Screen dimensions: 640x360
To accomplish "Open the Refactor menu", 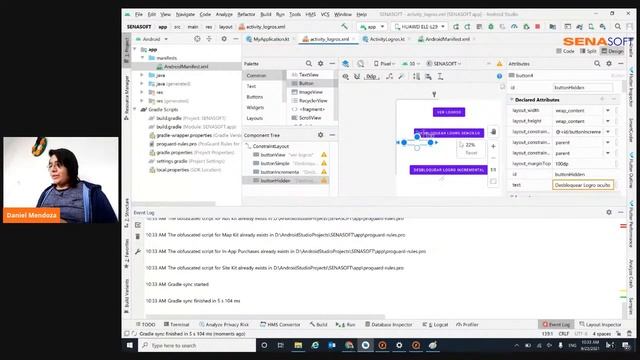I will pos(246,14).
